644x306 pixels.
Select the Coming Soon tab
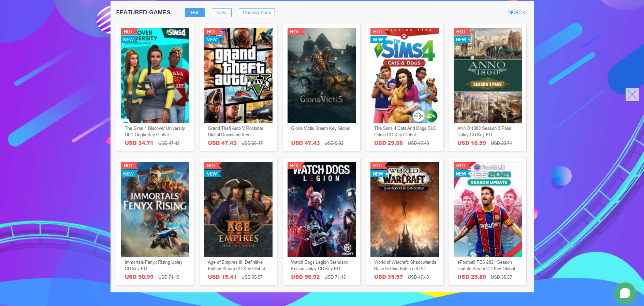pyautogui.click(x=257, y=13)
